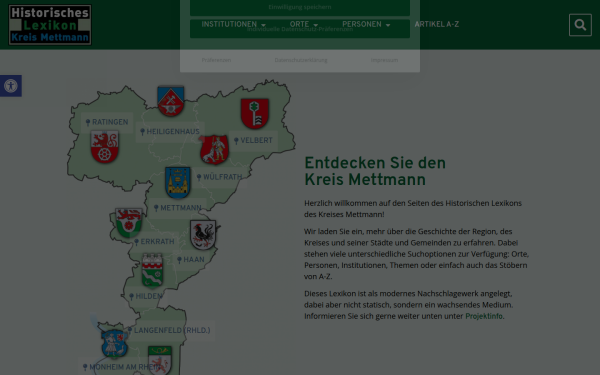The height and width of the screenshot is (375, 600).
Task: Select the Mettmann coat of arms
Action: 178,183
